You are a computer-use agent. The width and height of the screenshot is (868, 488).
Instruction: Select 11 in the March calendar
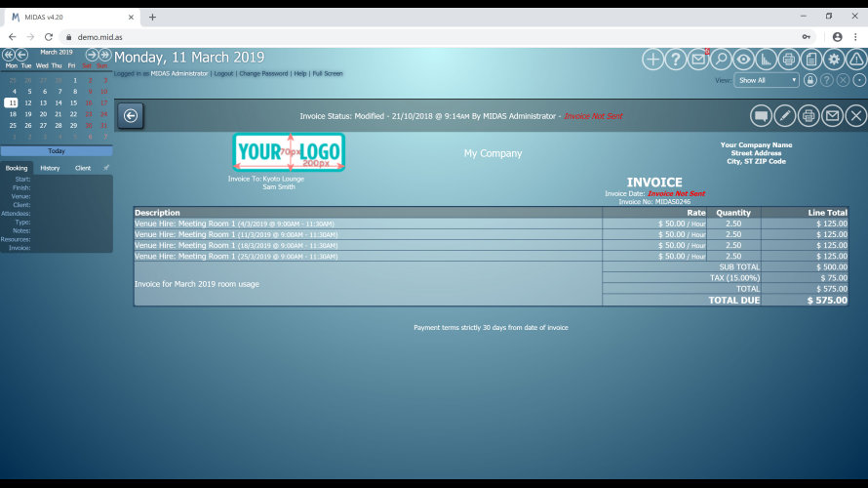coord(11,103)
